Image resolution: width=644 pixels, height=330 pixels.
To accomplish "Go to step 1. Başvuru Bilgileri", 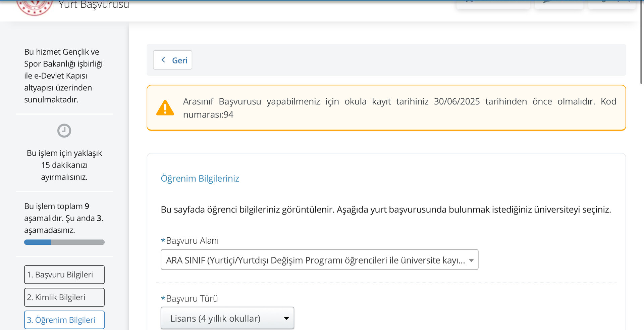I will point(64,275).
